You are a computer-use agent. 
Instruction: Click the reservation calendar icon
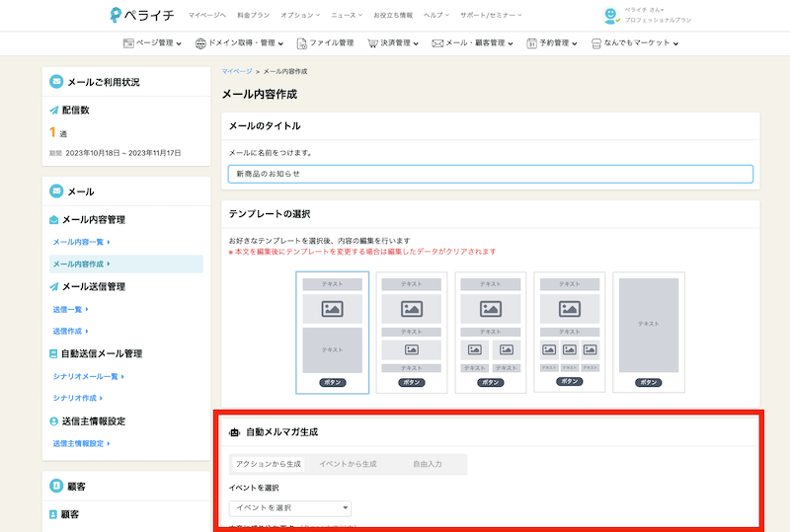click(531, 43)
